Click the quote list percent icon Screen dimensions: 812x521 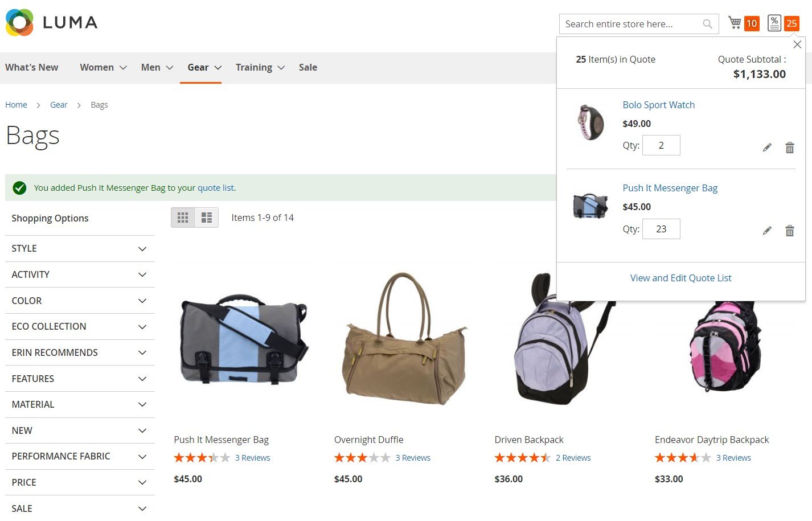point(774,23)
